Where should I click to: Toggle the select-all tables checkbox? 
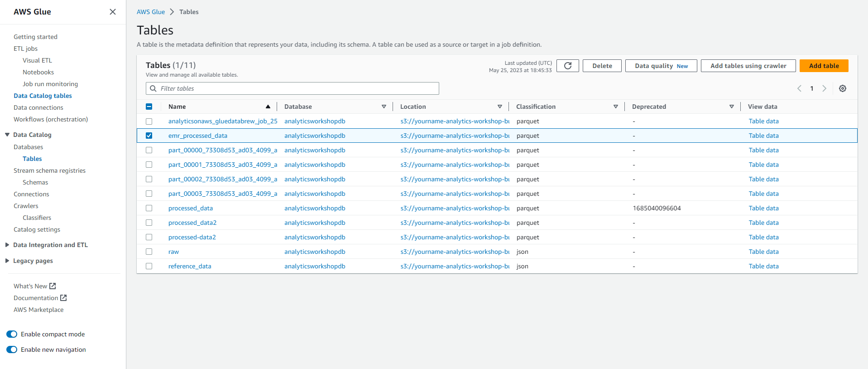tap(149, 107)
